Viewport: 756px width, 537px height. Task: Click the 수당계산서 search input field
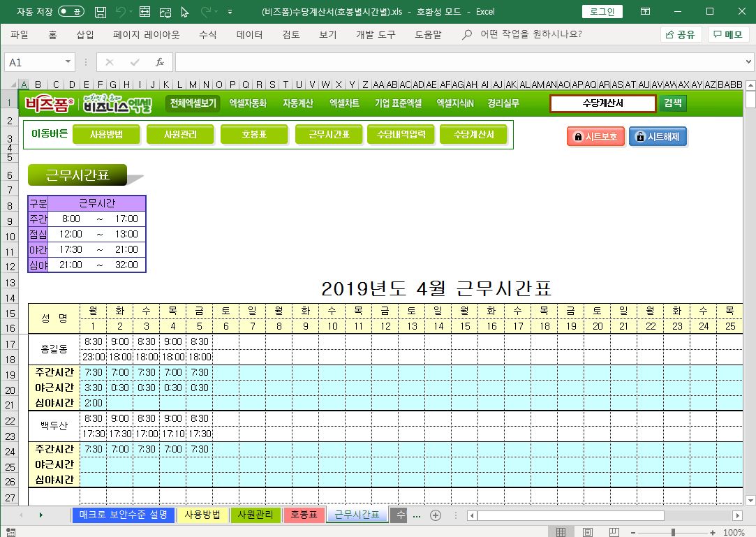[602, 103]
